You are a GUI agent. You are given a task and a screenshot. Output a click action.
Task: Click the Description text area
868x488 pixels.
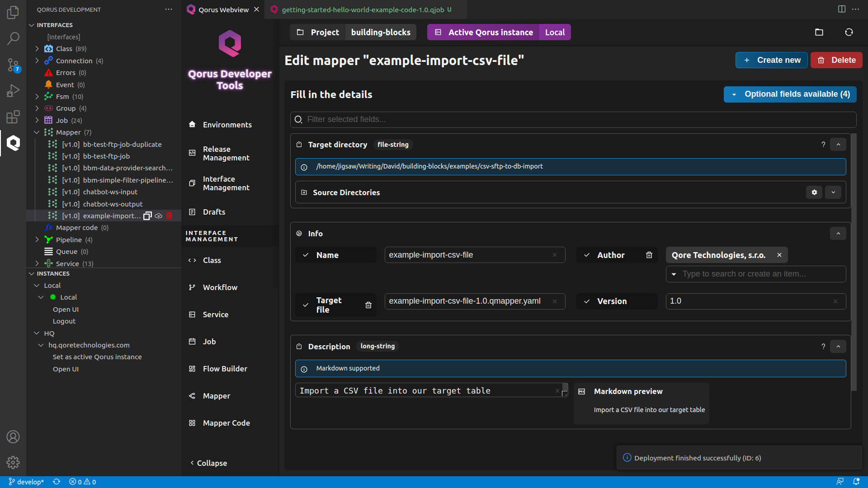[x=431, y=390]
